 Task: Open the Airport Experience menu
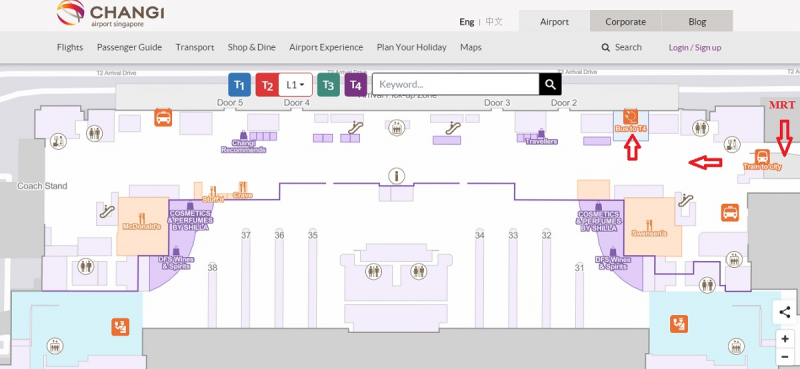(326, 47)
